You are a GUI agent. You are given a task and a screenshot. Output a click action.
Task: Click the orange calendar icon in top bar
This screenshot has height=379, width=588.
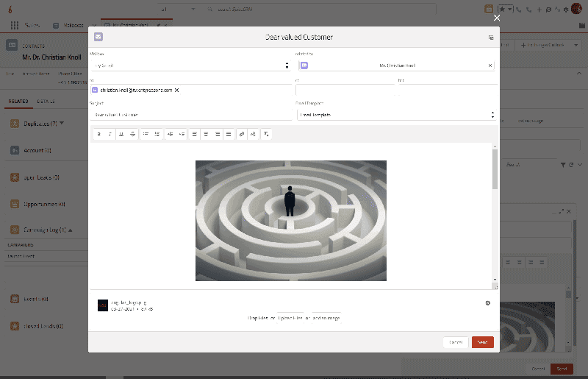tap(489, 9)
